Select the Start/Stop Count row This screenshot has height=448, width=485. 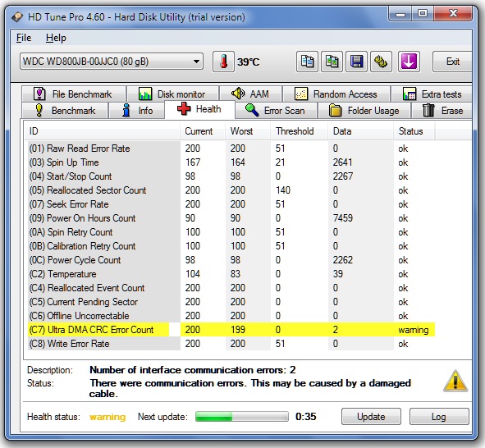point(231,176)
